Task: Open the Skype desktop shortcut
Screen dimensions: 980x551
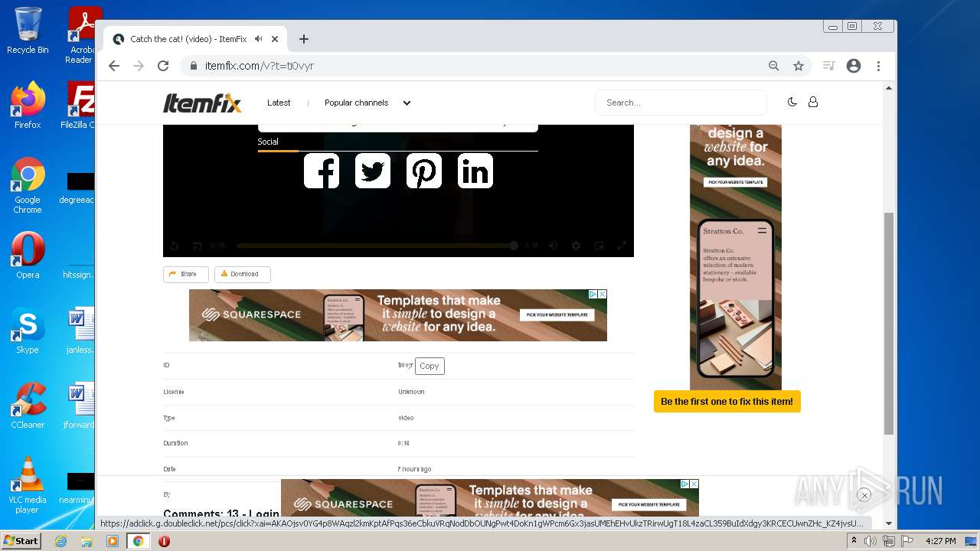Action: [28, 331]
